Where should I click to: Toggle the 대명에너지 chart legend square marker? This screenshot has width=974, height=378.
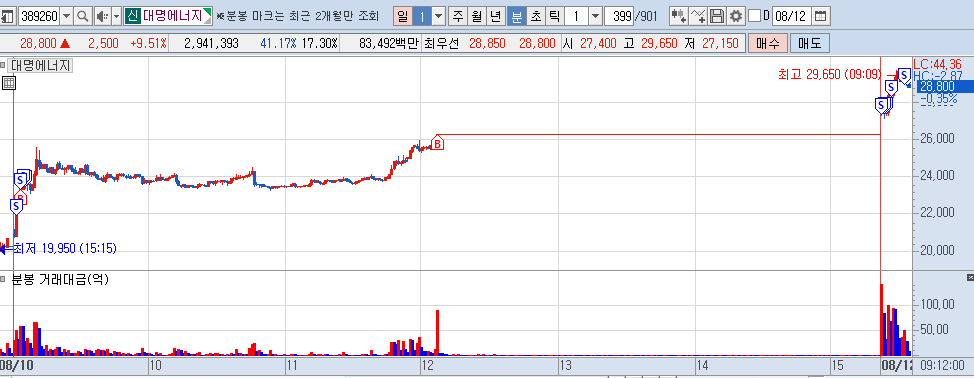[x=3, y=65]
